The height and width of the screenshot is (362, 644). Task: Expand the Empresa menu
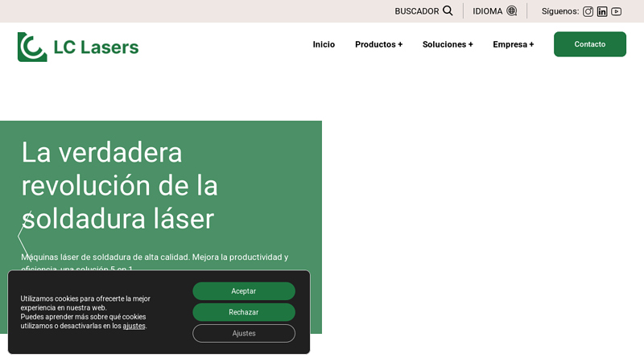click(514, 44)
